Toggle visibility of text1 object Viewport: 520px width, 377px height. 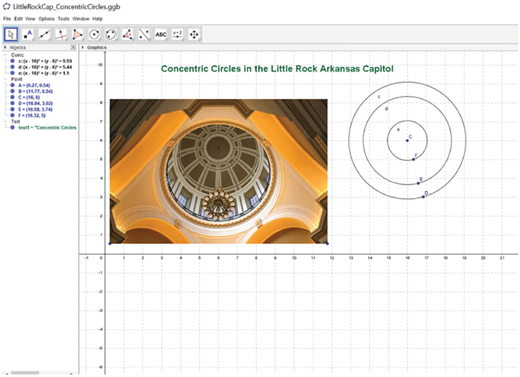coord(12,128)
